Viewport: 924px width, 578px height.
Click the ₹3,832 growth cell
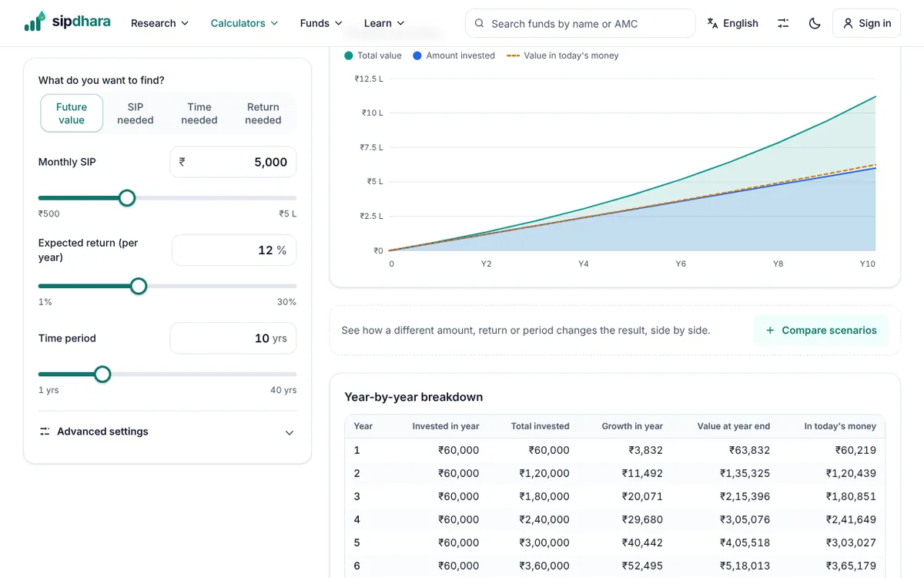[x=645, y=450]
